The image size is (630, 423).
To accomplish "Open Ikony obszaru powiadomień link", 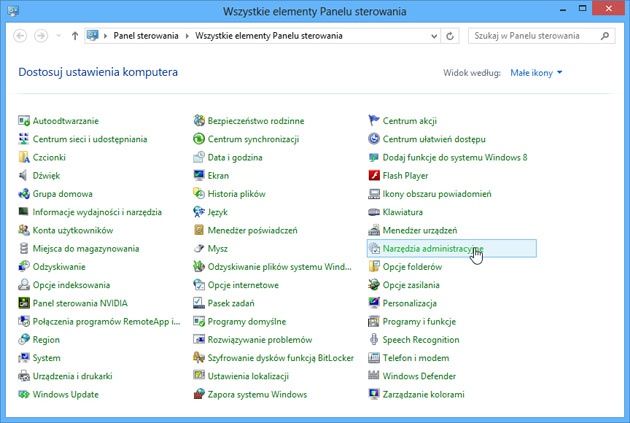I will click(437, 194).
